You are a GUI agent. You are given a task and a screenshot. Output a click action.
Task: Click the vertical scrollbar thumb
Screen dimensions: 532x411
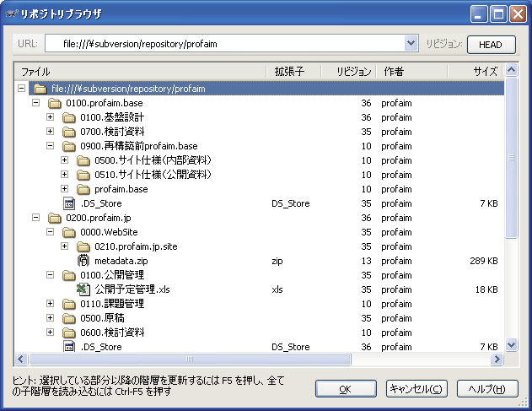511,158
